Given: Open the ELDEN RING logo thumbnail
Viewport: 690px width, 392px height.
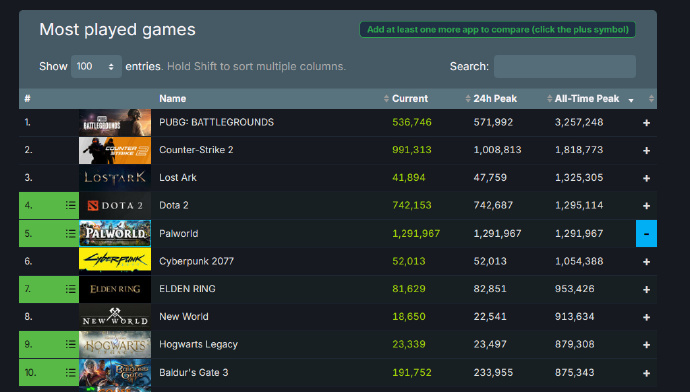Looking at the screenshot, I should click(115, 289).
